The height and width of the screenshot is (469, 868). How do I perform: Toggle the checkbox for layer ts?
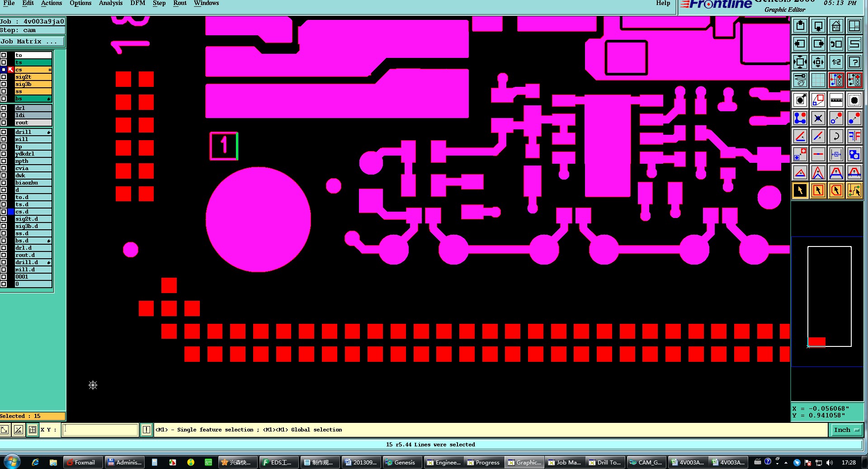click(x=4, y=62)
